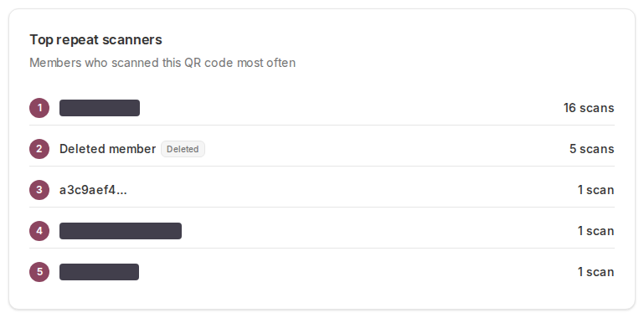Click the 1 scan count in row five
644x318 pixels.
pyautogui.click(x=596, y=272)
